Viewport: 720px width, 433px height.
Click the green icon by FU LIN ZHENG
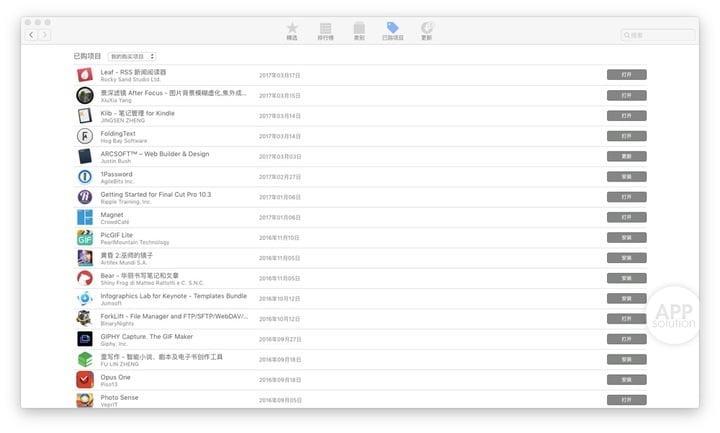[x=85, y=360]
